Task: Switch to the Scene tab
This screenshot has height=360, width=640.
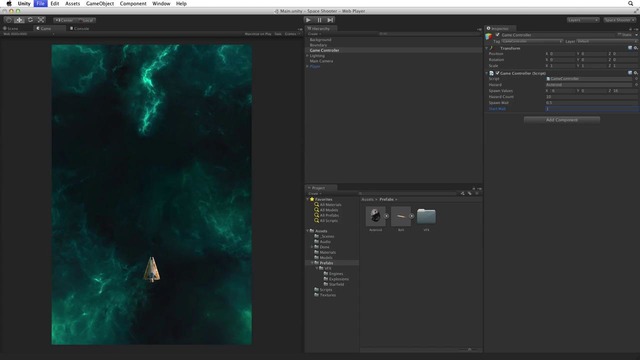Action: click(x=11, y=29)
